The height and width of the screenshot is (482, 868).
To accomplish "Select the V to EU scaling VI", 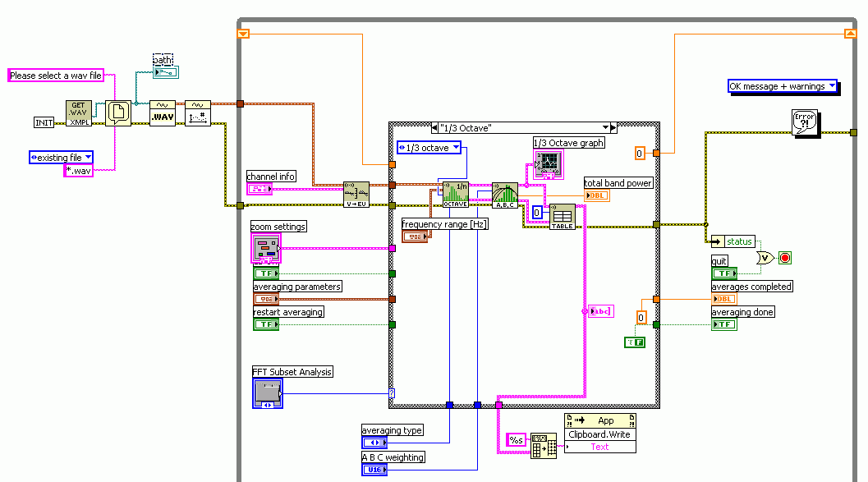I will [356, 195].
